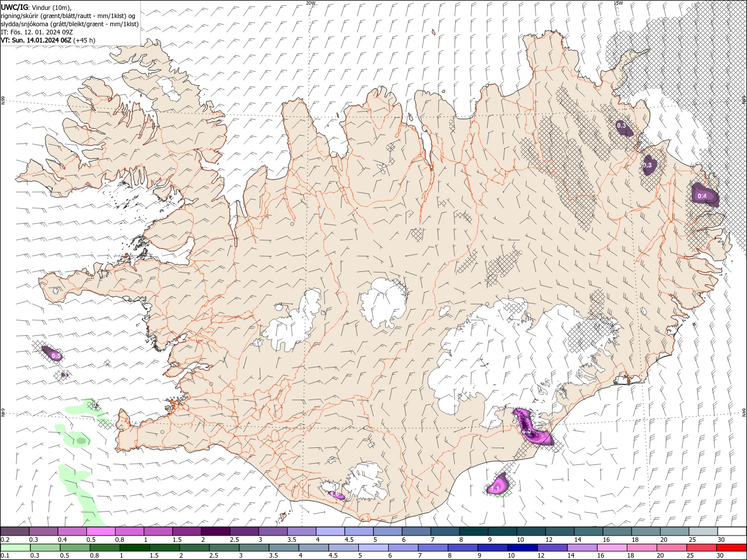The width and height of the screenshot is (747, 560).
Task: Click the '0.4' snow patch label on east coast
Action: [x=702, y=196]
